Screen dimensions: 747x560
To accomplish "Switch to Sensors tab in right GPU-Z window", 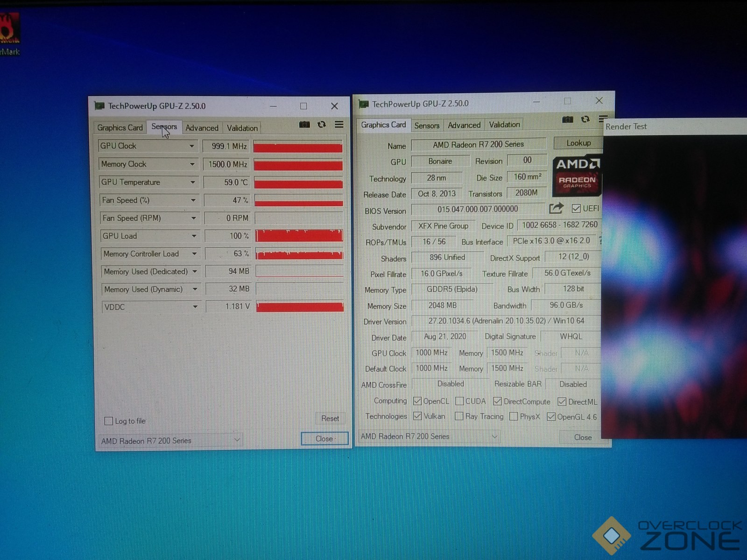I will point(427,126).
